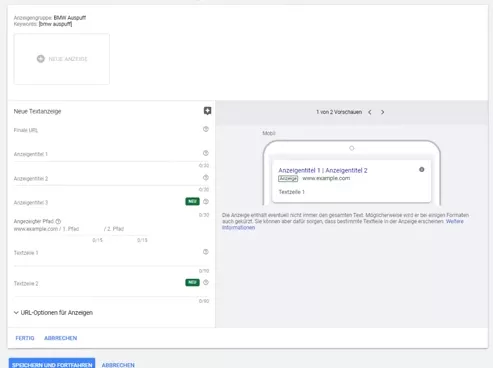Click www.example.com in ad preview
The height and width of the screenshot is (368, 493).
point(326,178)
